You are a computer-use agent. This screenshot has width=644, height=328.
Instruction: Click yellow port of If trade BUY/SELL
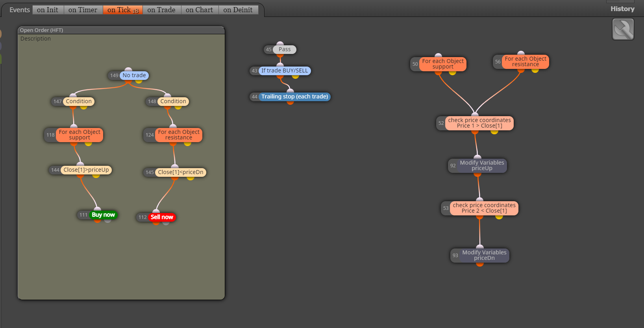point(295,76)
